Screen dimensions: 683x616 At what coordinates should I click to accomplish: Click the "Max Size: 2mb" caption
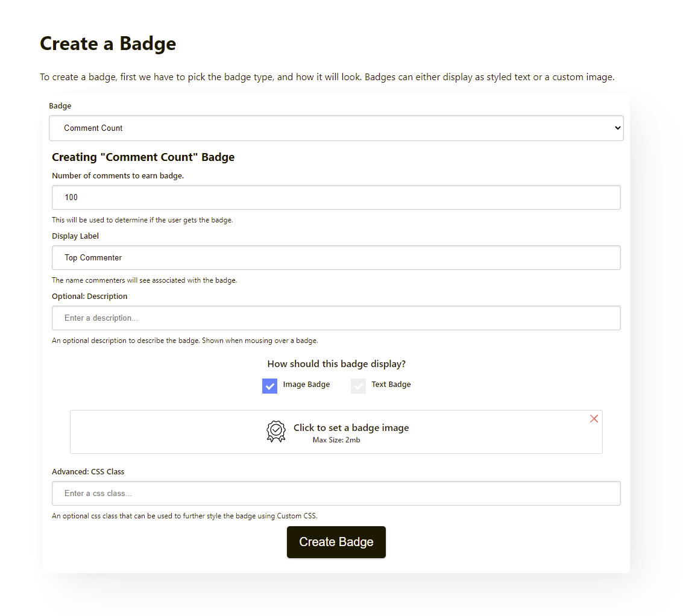(x=336, y=440)
